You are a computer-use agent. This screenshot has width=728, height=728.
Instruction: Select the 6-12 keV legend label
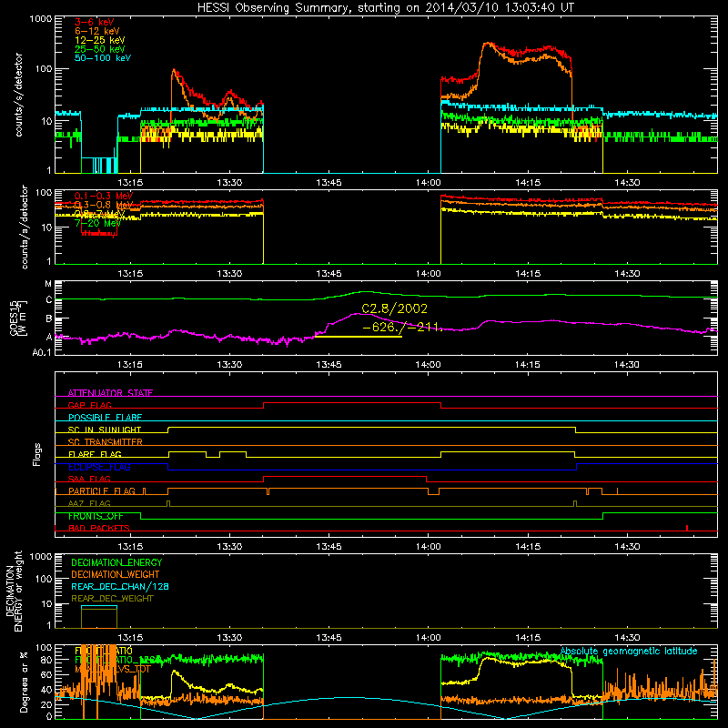(97, 31)
